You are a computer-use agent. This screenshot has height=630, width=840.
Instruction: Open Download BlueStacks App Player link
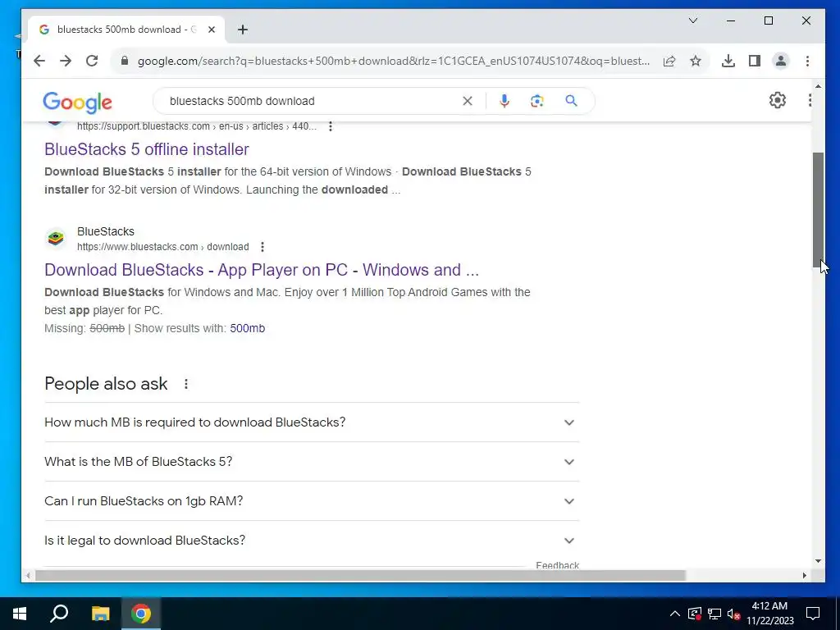(x=262, y=269)
